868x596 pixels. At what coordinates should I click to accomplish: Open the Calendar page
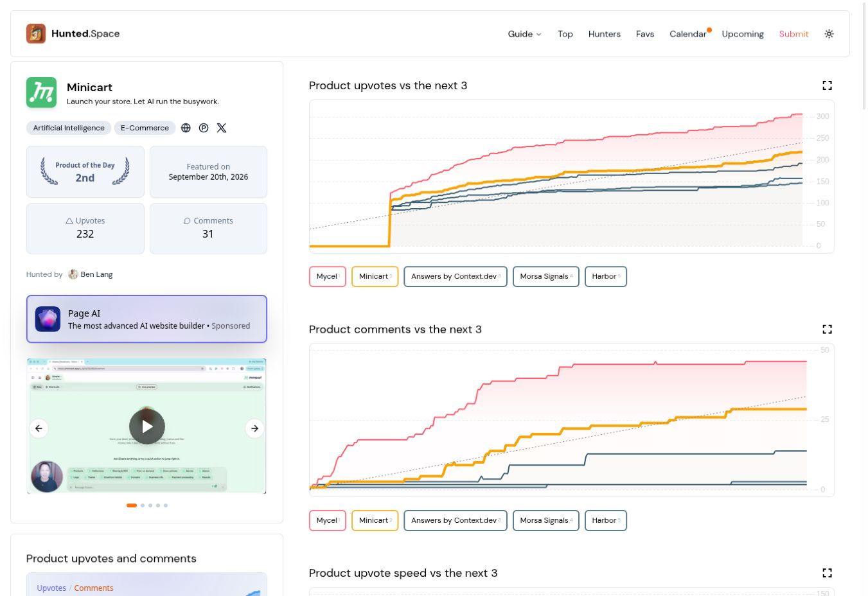687,34
